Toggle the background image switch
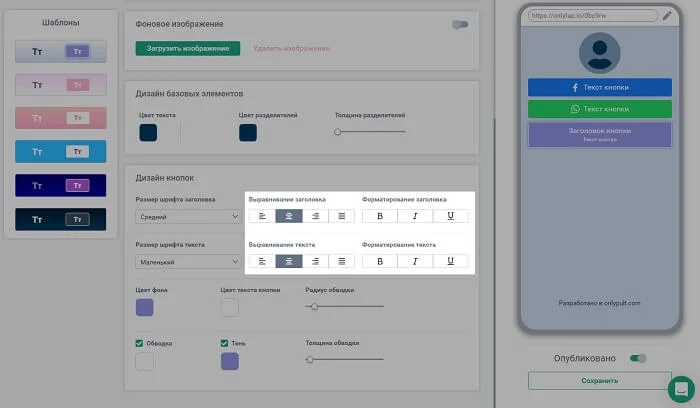 (x=460, y=24)
